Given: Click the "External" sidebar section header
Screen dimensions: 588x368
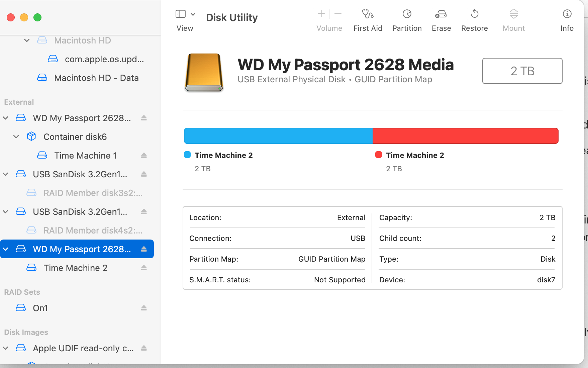Looking at the screenshot, I should (x=19, y=102).
